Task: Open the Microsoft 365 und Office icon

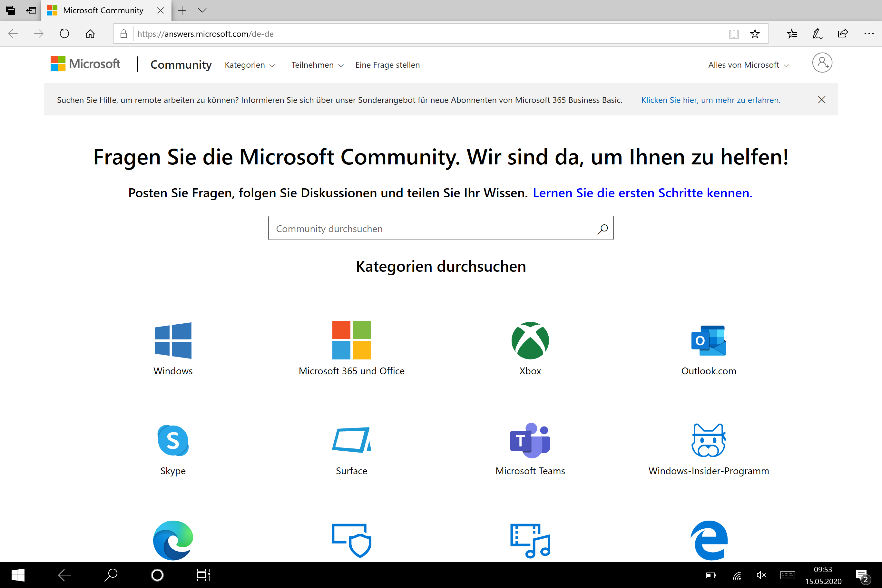Action: (351, 340)
